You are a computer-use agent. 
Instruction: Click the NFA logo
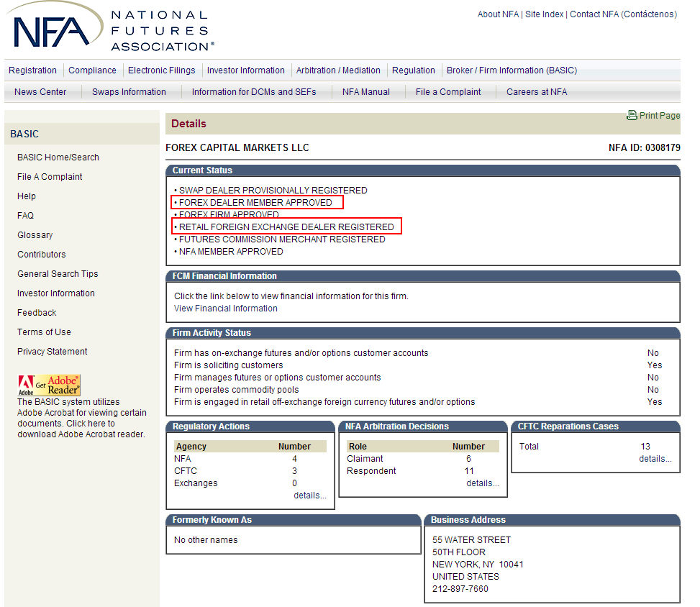click(x=110, y=27)
